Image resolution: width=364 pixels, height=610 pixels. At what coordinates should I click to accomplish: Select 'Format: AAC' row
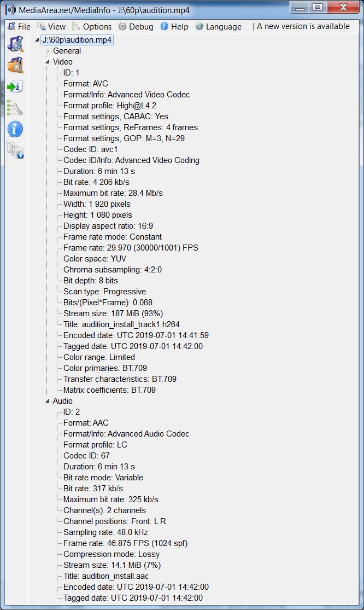(x=86, y=422)
